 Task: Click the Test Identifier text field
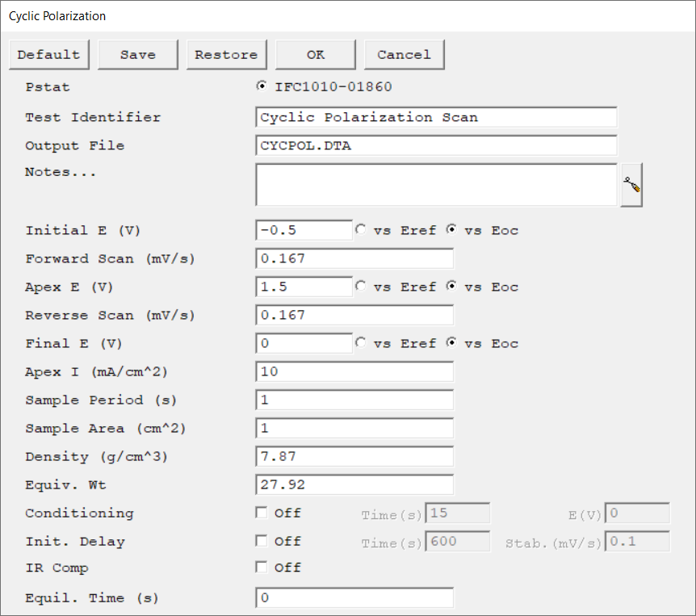coord(436,117)
